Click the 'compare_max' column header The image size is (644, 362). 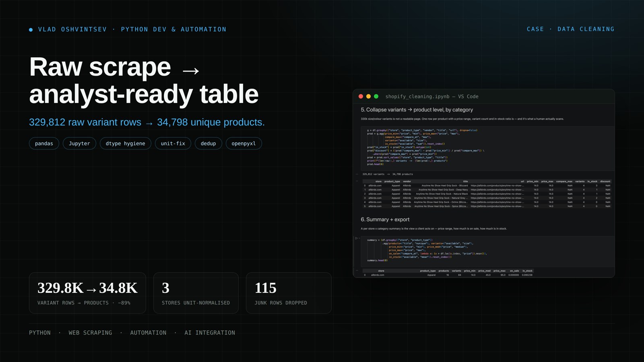pyautogui.click(x=564, y=181)
